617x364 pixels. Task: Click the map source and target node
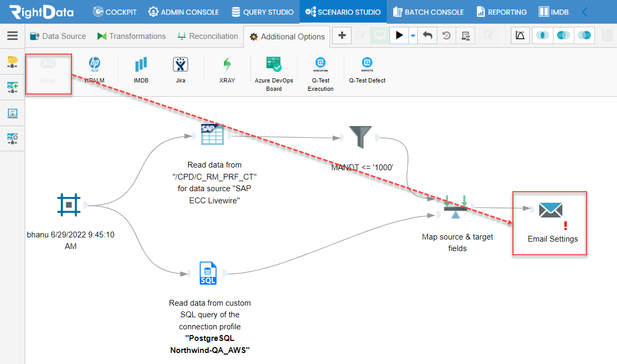[x=456, y=207]
